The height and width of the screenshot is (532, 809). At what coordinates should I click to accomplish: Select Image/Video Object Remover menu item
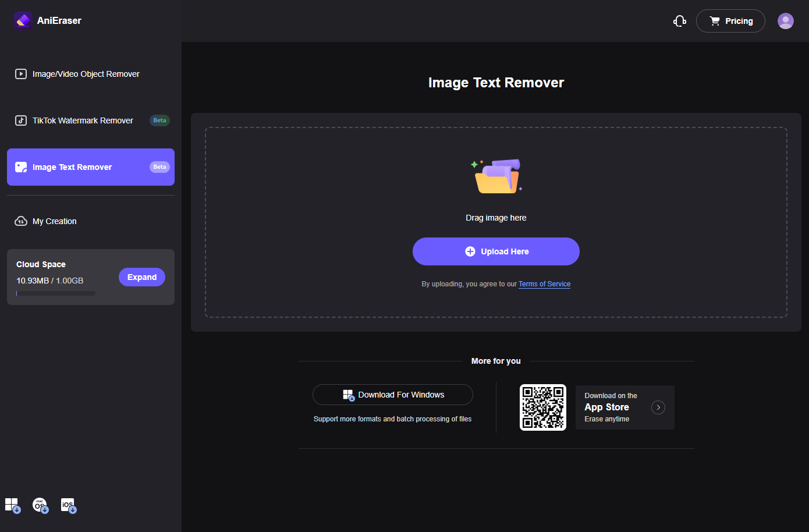(91, 74)
